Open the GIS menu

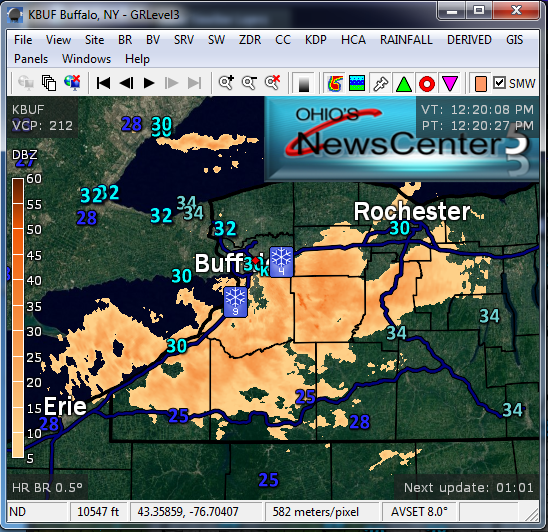pos(514,40)
